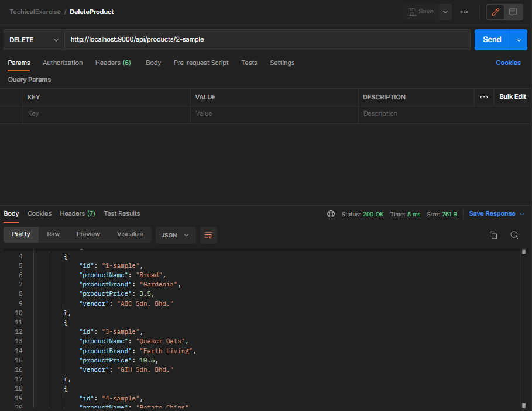Viewport: 532px width, 411px height.
Task: Click the "GIH Sdn. Bhd." vendor value
Action: click(x=145, y=369)
